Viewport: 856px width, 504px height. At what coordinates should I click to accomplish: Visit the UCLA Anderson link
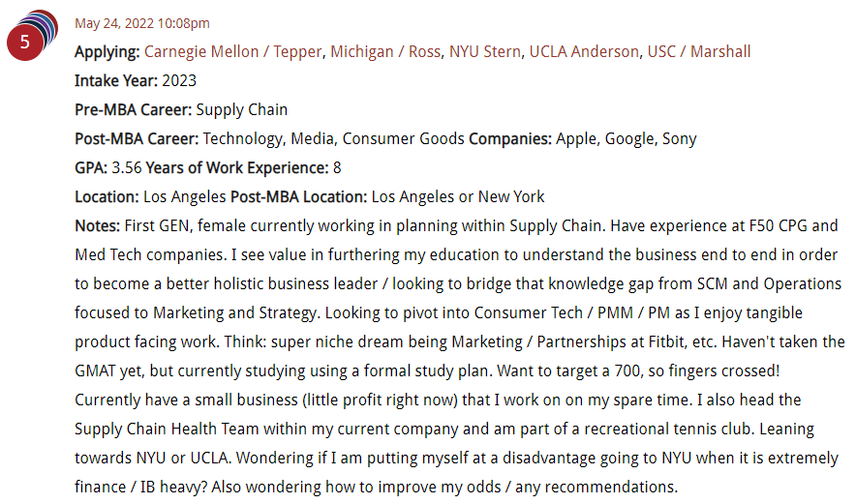pos(584,51)
